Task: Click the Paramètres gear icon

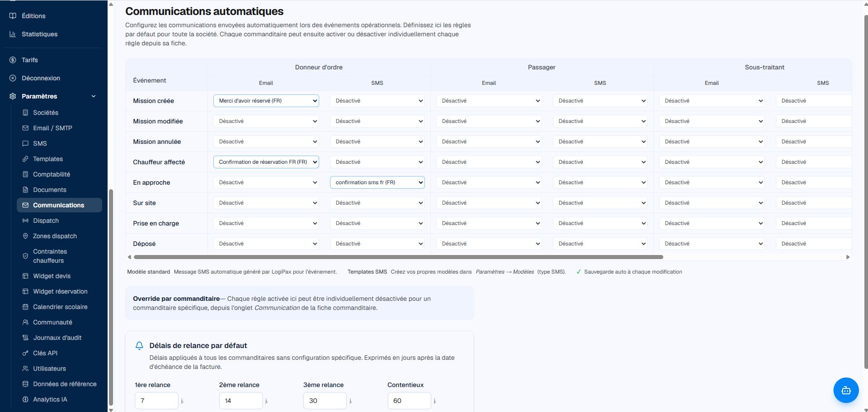Action: coord(13,96)
